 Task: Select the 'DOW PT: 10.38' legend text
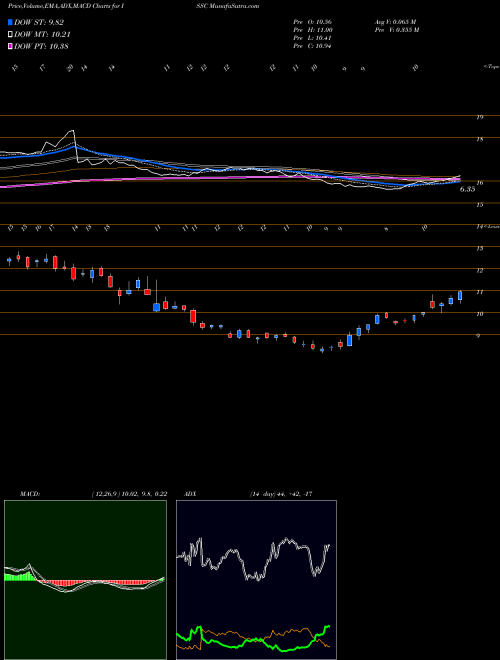[x=41, y=46]
